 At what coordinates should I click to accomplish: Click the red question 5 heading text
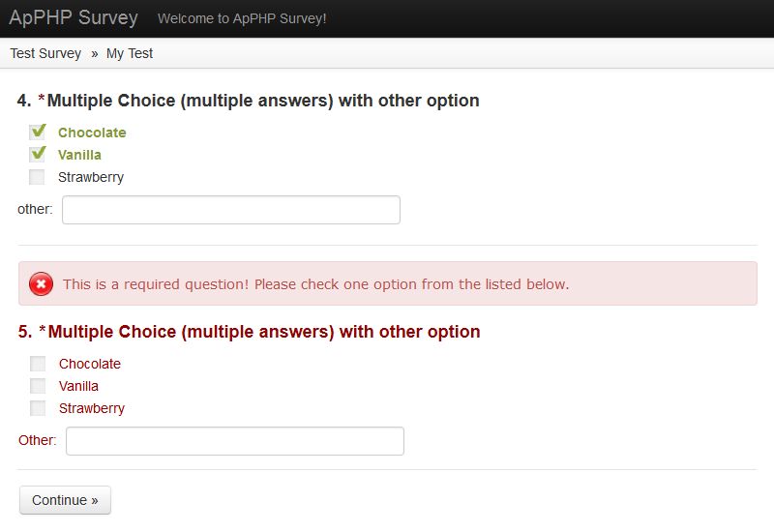pyautogui.click(x=250, y=332)
